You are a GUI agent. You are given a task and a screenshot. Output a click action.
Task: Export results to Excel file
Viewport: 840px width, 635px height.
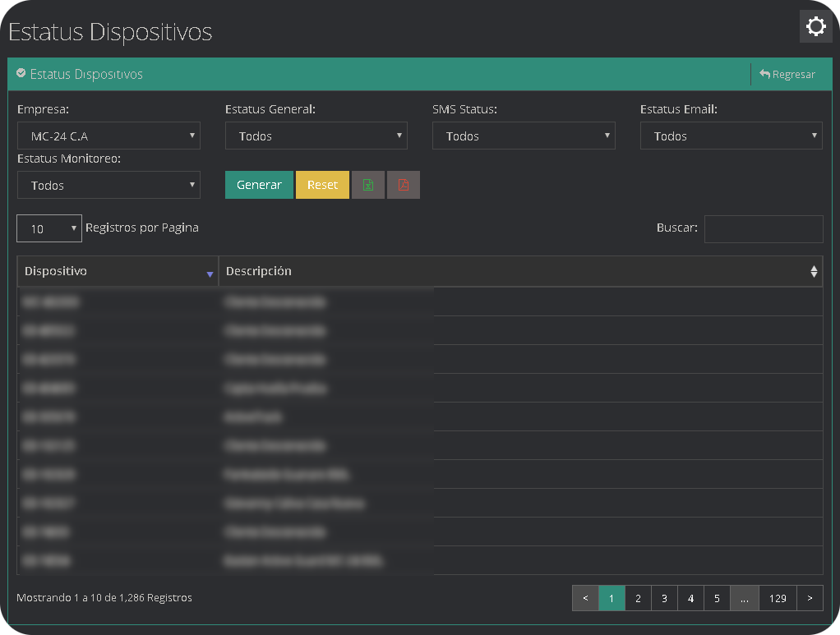368,185
